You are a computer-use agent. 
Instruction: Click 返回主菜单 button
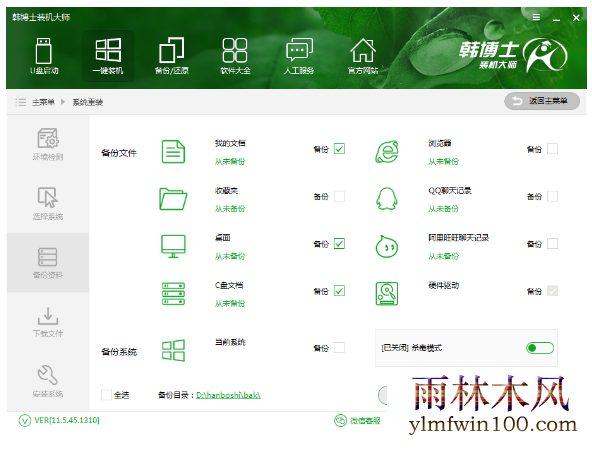(542, 101)
